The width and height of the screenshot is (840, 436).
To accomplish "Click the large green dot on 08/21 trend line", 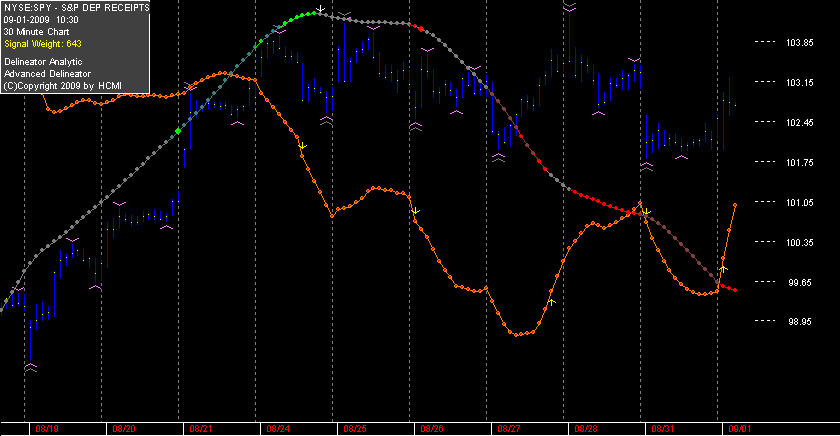I will click(x=178, y=131).
